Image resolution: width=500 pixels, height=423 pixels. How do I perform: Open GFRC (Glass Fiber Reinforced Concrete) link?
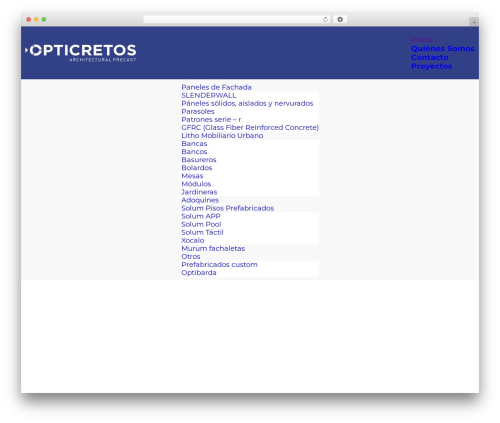click(x=250, y=127)
